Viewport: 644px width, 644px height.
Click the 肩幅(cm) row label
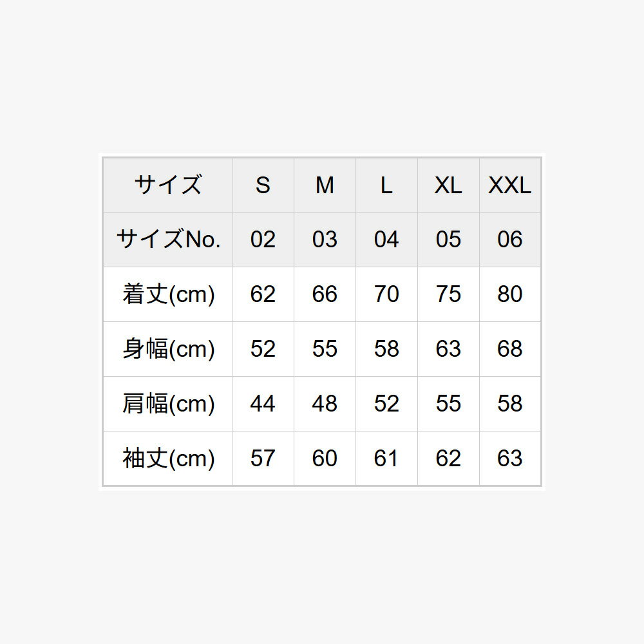tap(168, 404)
